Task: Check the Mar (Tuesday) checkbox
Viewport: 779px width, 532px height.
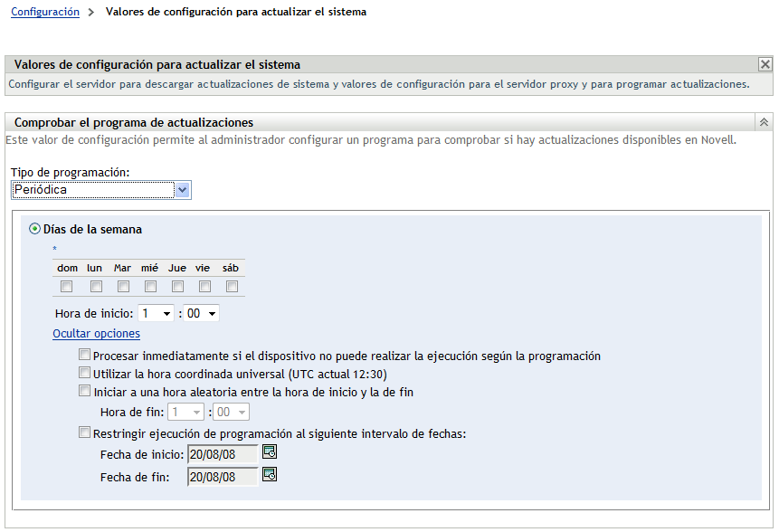Action: pos(123,287)
